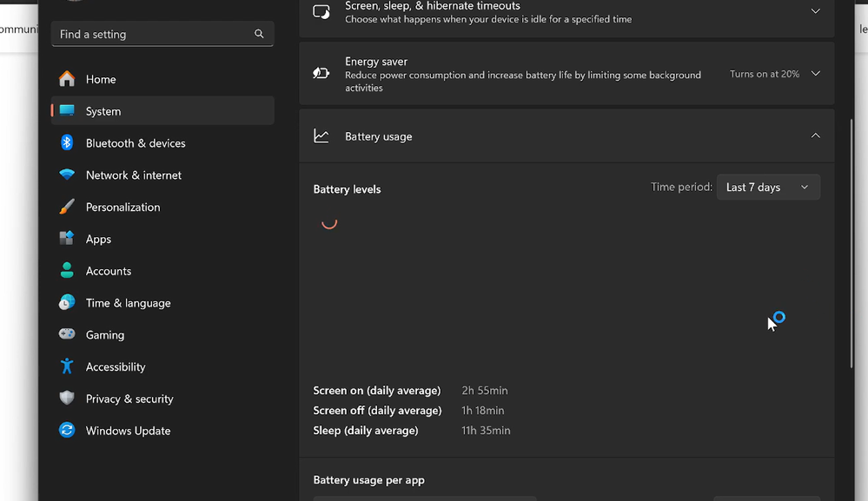Image resolution: width=868 pixels, height=501 pixels.
Task: Open Time & language settings
Action: coord(128,303)
